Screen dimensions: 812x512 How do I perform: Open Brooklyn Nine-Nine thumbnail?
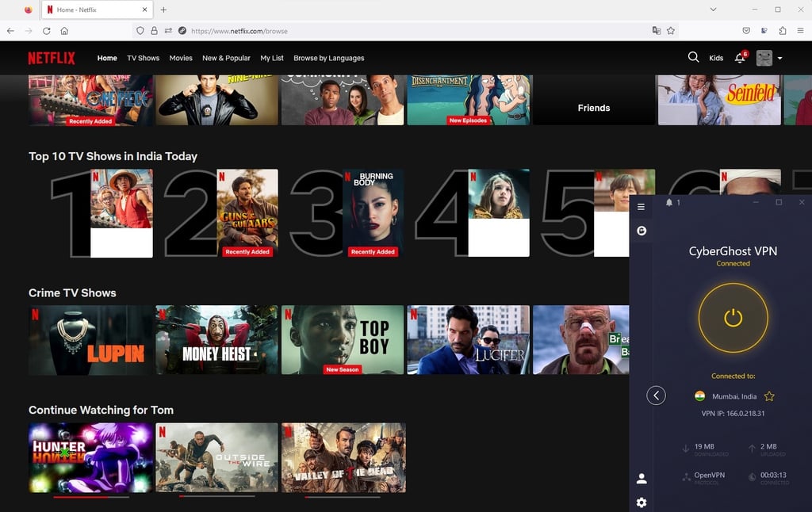tap(217, 100)
